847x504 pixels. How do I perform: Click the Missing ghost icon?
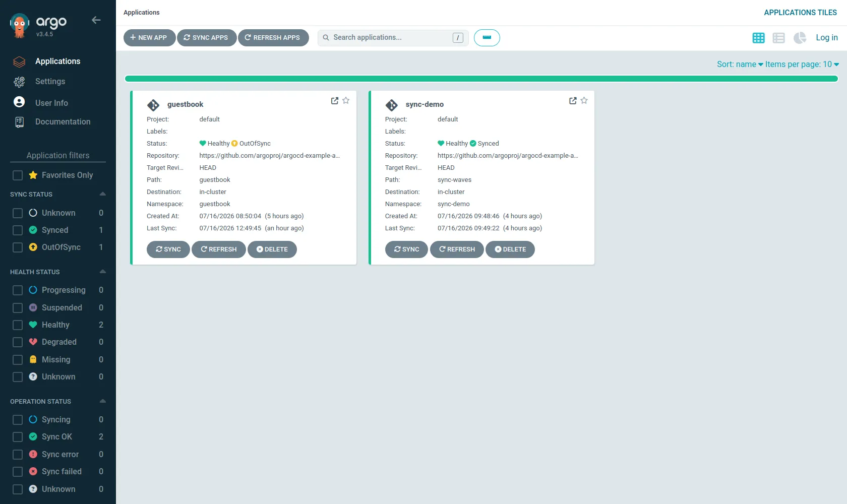pos(33,359)
